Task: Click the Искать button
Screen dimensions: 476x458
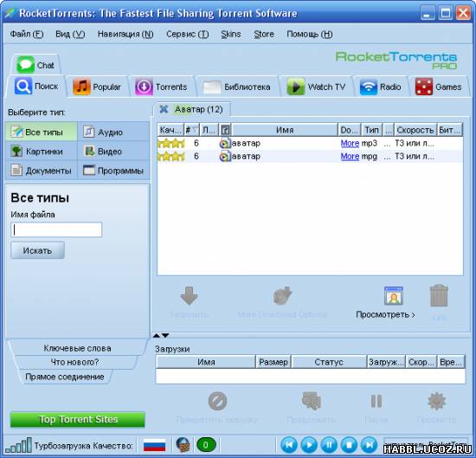Action: click(x=37, y=250)
